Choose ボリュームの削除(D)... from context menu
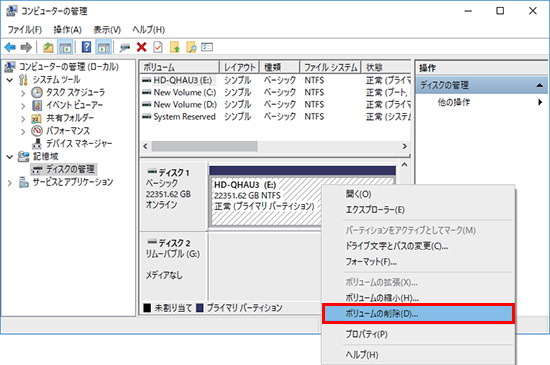The width and height of the screenshot is (550, 365). tap(418, 314)
